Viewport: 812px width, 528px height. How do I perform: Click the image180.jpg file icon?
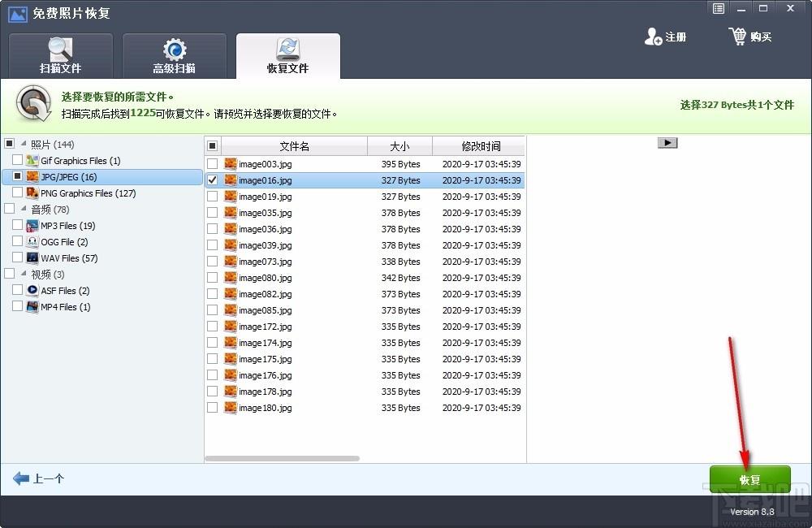tap(231, 407)
